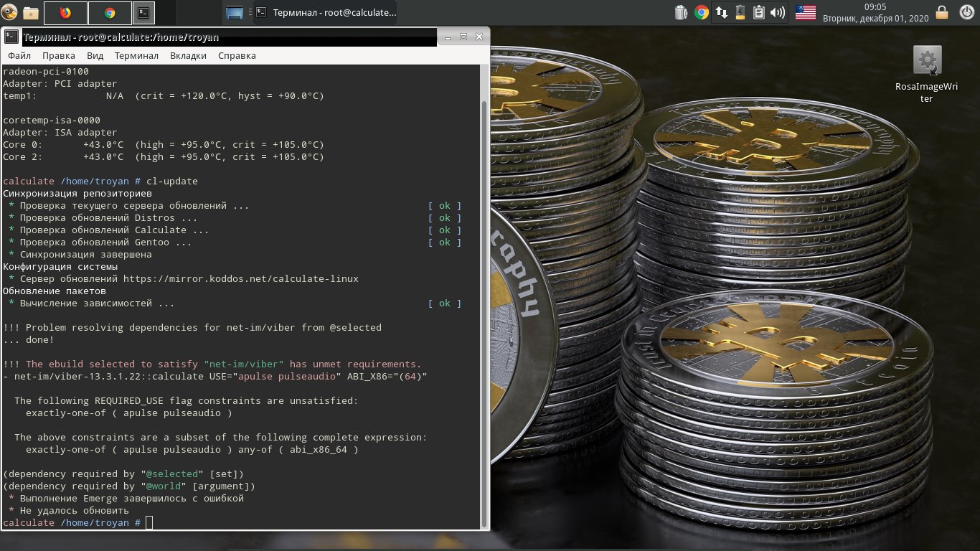Click 'Синхронизация репозиториев' heading
This screenshot has height=551, width=980.
(x=77, y=193)
